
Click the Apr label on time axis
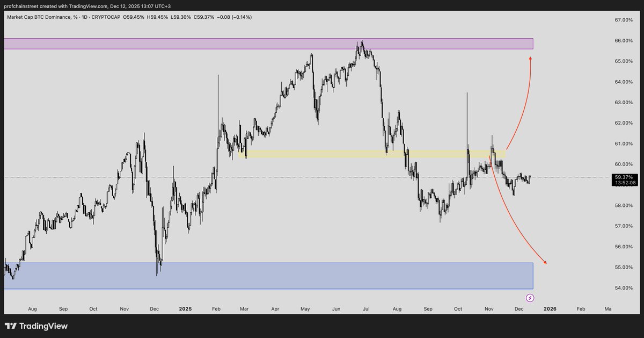coord(276,309)
